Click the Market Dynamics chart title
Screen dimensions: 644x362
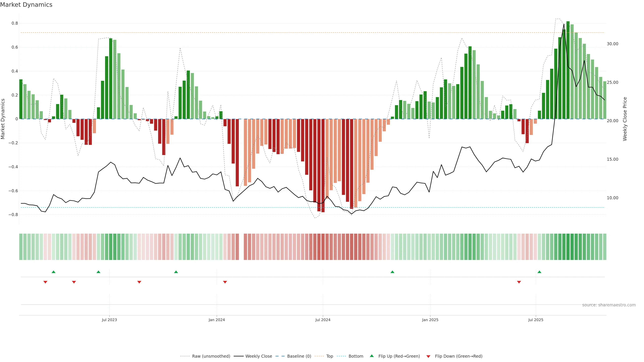click(26, 5)
